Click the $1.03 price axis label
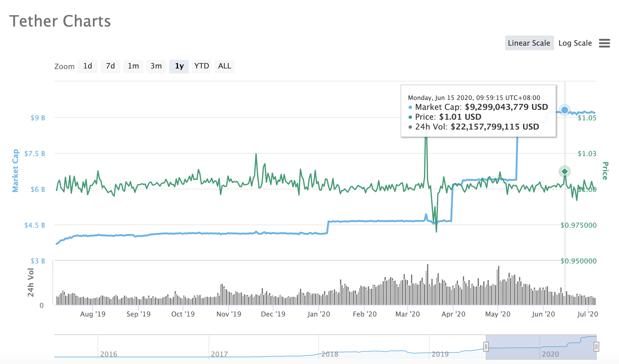Viewport: 619px width, 364px height. (587, 154)
